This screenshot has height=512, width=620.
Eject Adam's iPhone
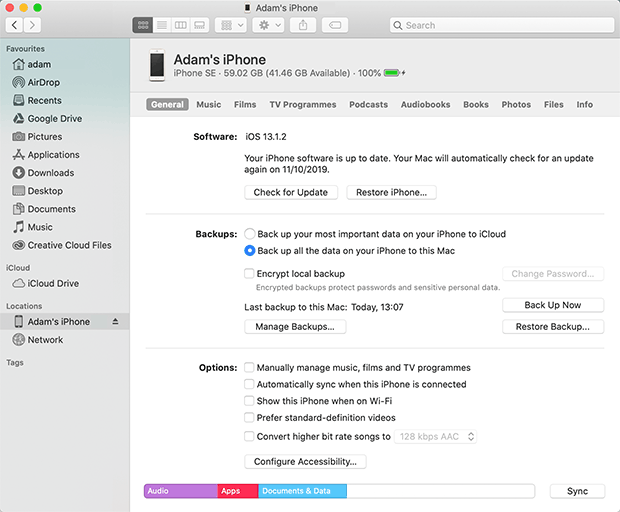[115, 321]
